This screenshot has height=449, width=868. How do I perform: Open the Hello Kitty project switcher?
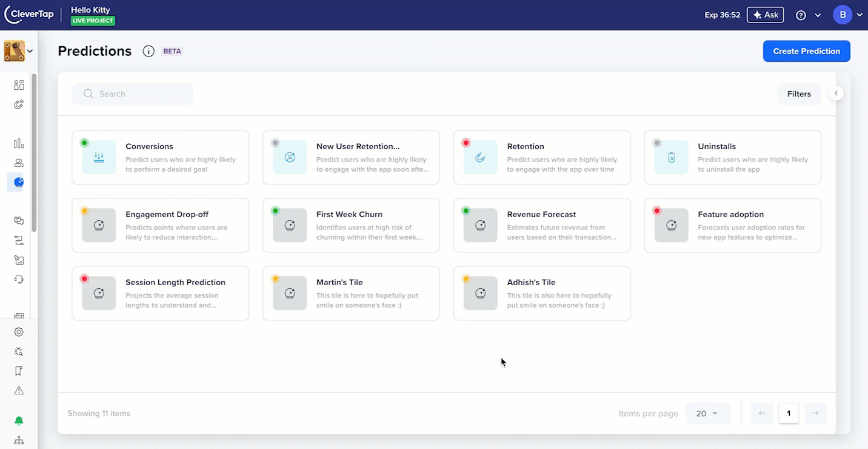pos(91,14)
